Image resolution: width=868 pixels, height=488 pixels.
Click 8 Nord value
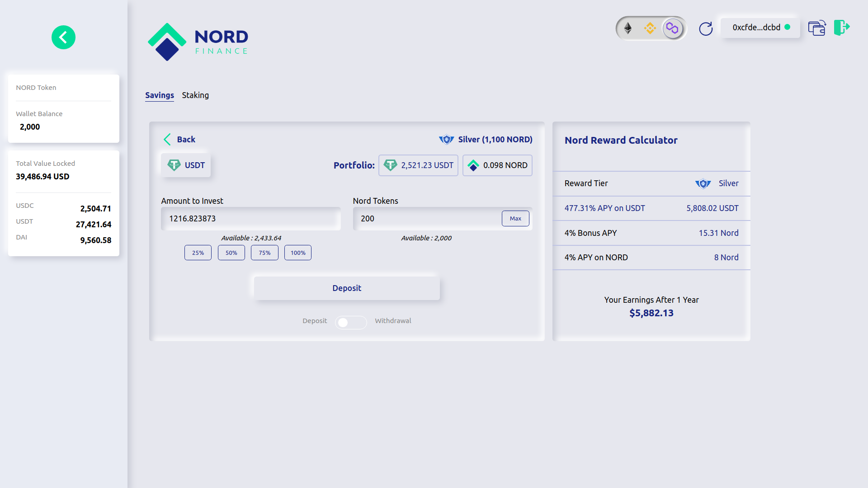point(726,258)
